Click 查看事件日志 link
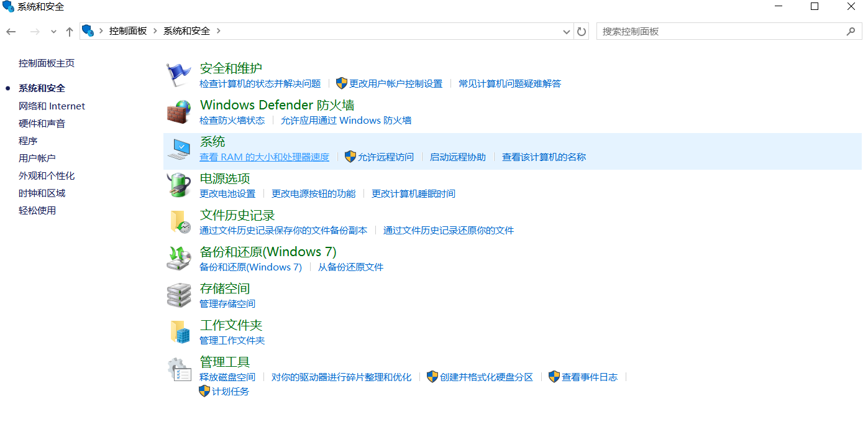The image size is (868, 424). (590, 377)
